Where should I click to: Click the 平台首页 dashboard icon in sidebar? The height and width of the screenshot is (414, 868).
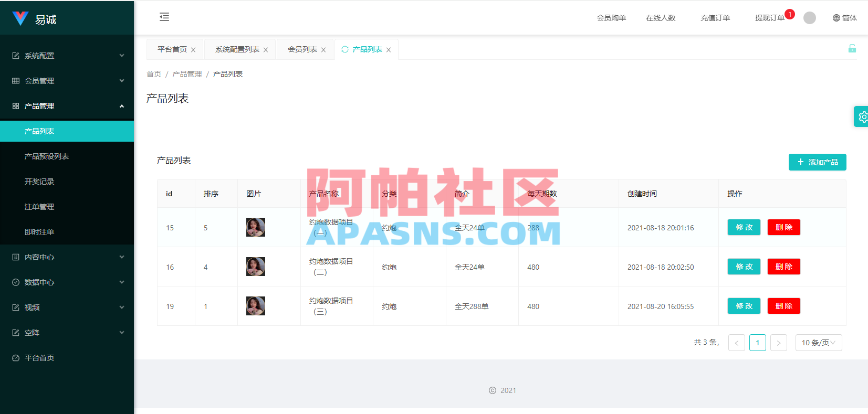click(16, 358)
